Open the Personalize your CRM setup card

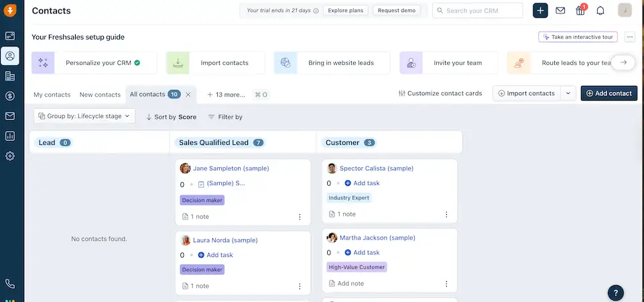click(94, 63)
